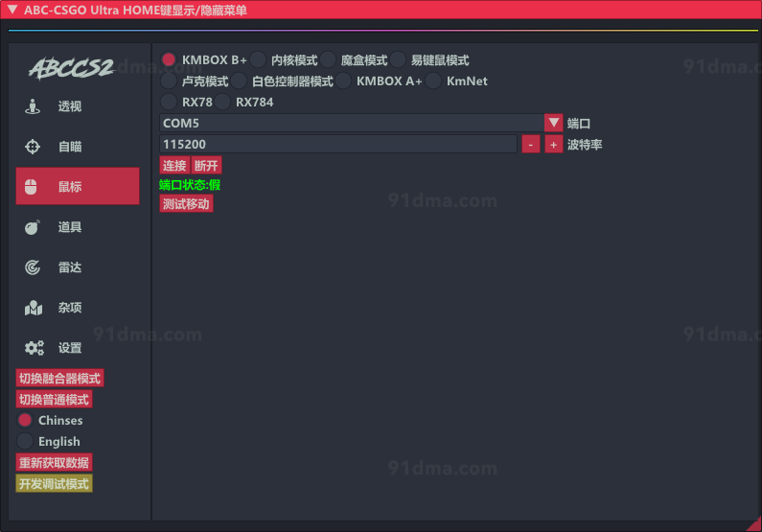
Task: Click the 鼠标 mouse icon in sidebar
Action: pos(32,187)
